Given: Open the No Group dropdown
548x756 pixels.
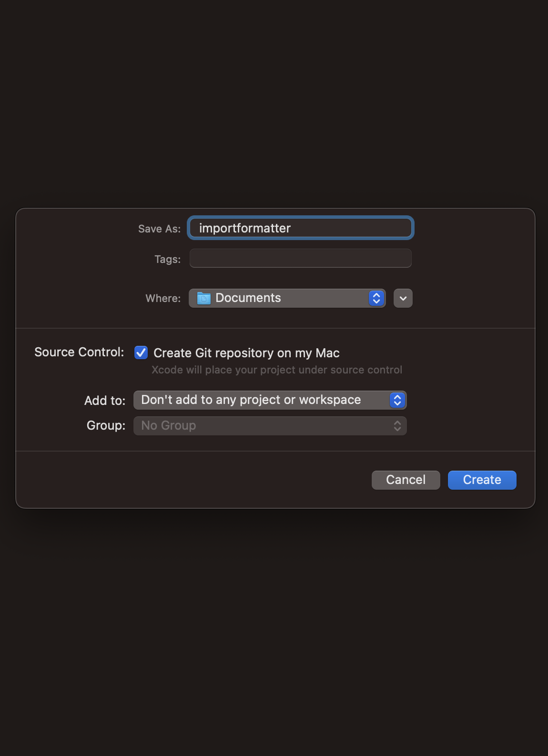Looking at the screenshot, I should tap(270, 426).
